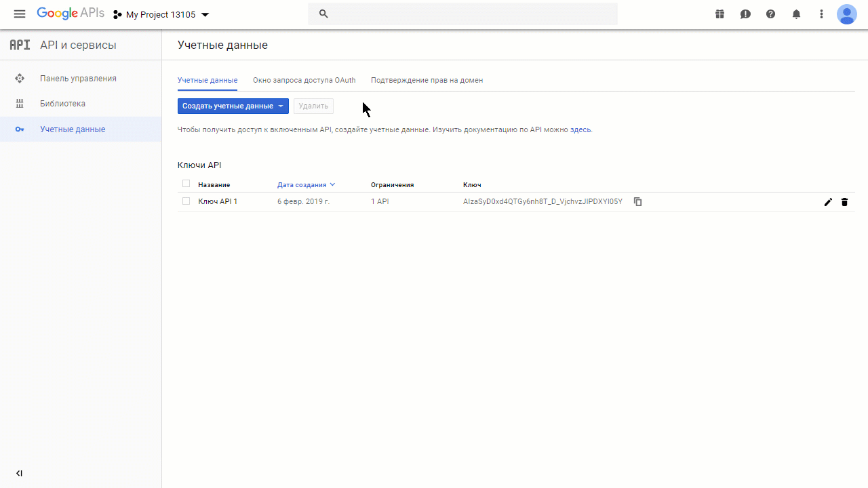This screenshot has width=868, height=488.
Task: Click the Ограничения column header
Action: pos(392,184)
